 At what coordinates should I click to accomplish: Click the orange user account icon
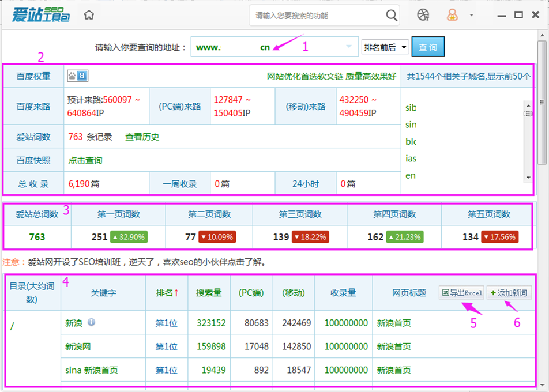pos(452,16)
